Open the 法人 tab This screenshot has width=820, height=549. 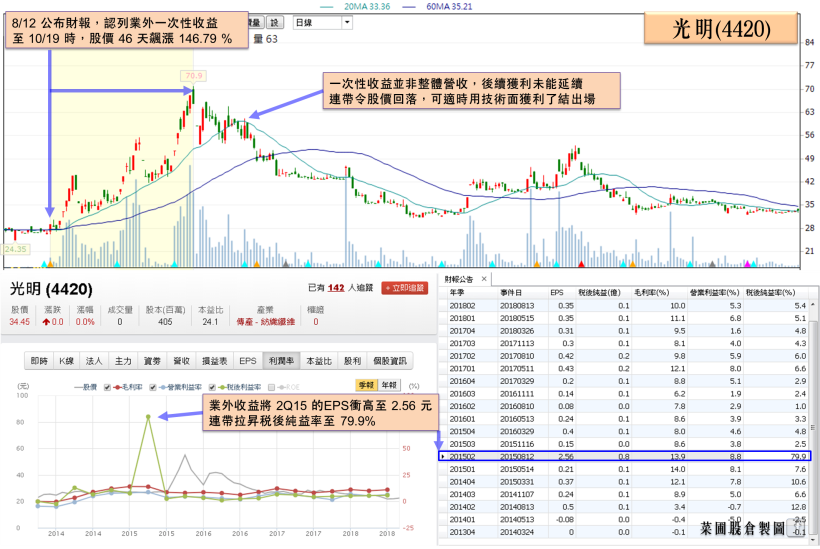point(94,361)
